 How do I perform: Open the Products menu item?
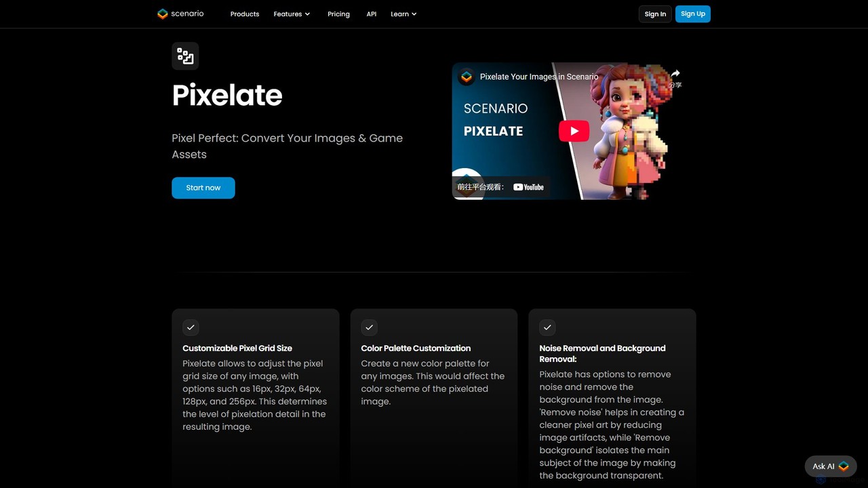coord(245,14)
